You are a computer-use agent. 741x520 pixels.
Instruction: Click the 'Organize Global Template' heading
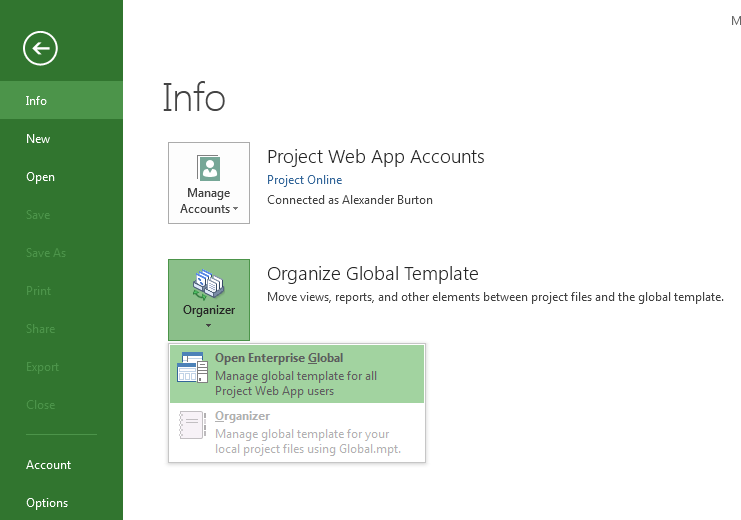coord(372,274)
